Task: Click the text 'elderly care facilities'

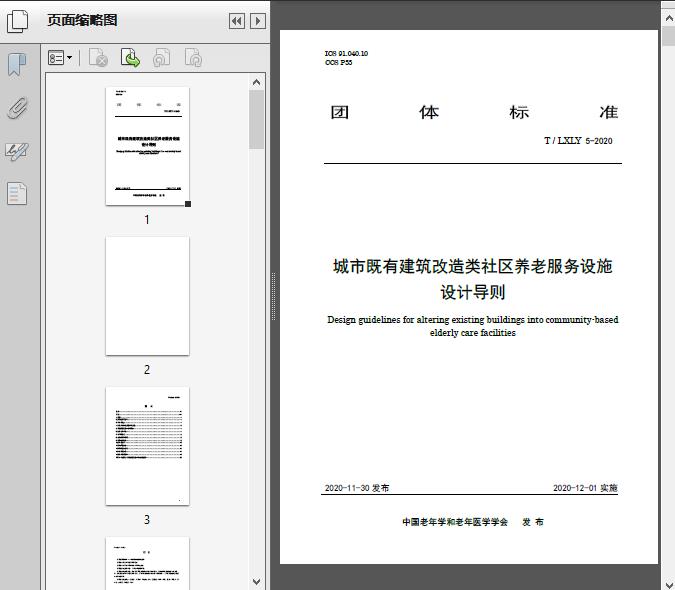Action: [472, 333]
